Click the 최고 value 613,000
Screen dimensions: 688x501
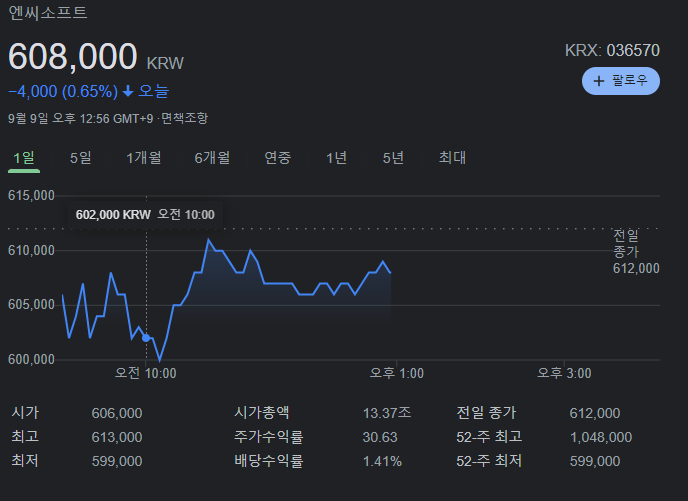[117, 437]
